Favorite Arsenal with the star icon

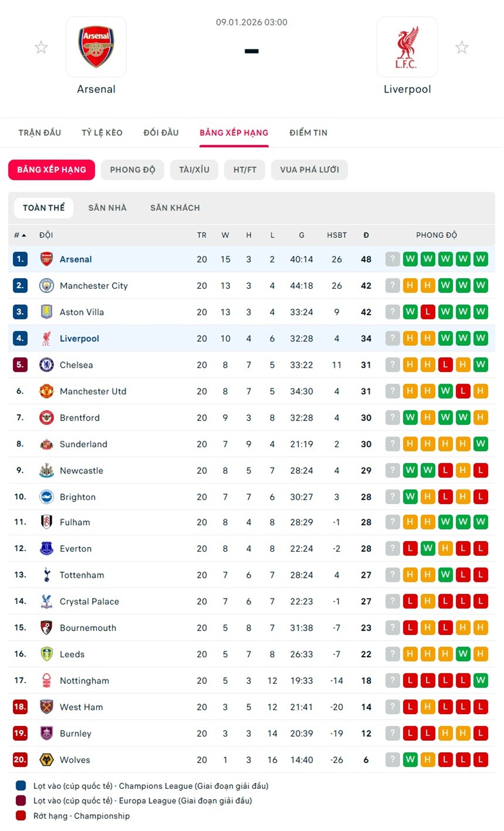(41, 47)
